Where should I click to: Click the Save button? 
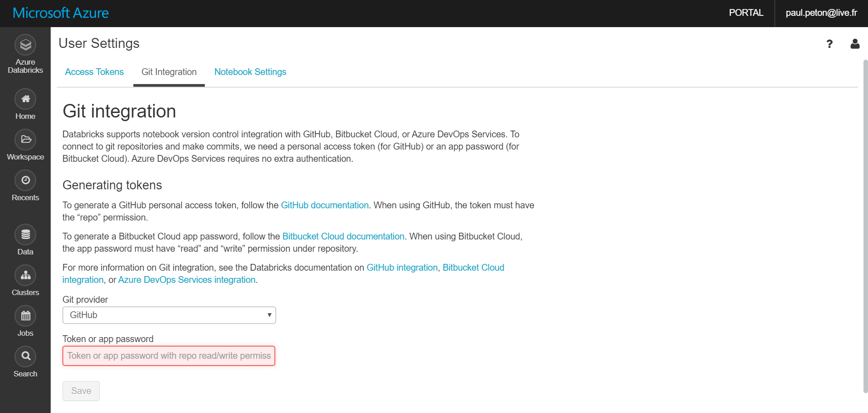pyautogui.click(x=81, y=390)
